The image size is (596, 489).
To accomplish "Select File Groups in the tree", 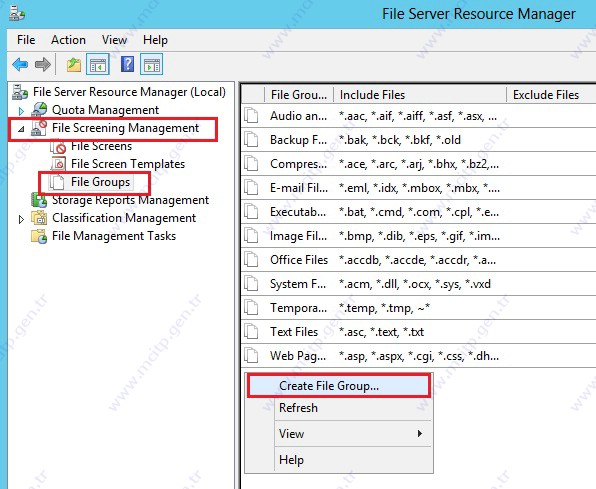I will (100, 182).
